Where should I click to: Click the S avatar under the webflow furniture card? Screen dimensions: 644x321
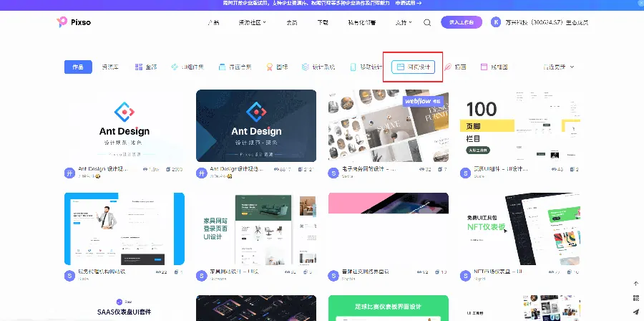[x=333, y=173]
